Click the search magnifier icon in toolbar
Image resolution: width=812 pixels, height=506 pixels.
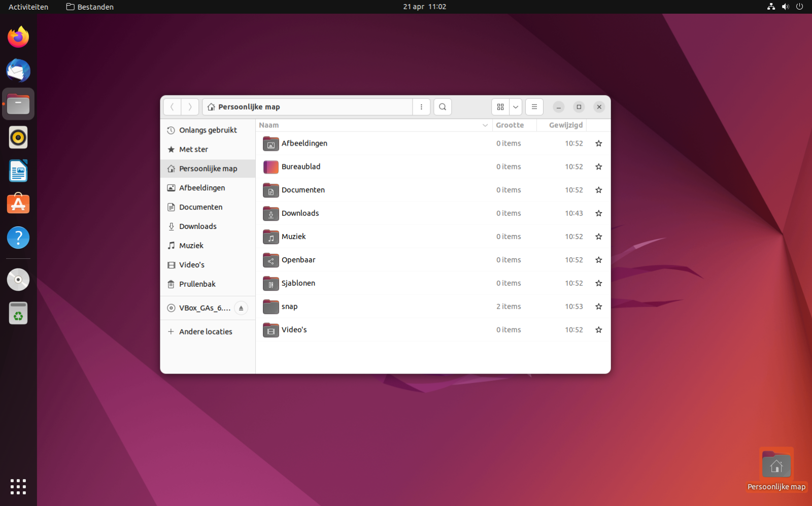pos(443,107)
